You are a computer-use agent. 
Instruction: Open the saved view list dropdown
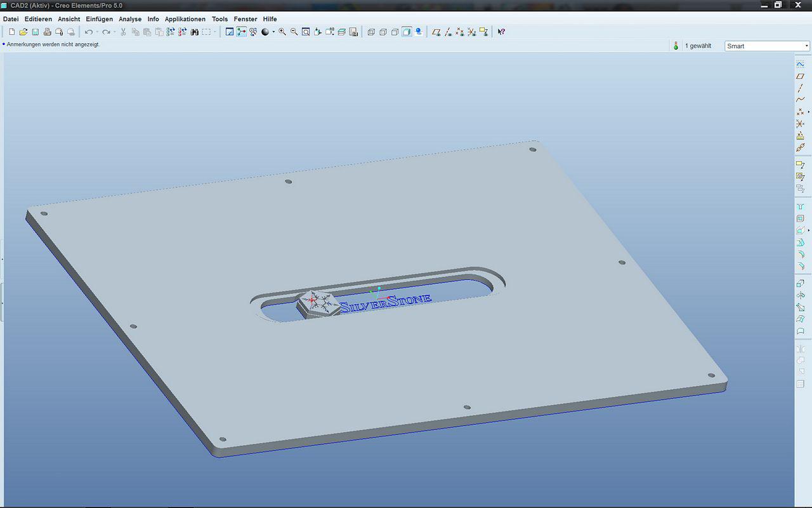329,32
